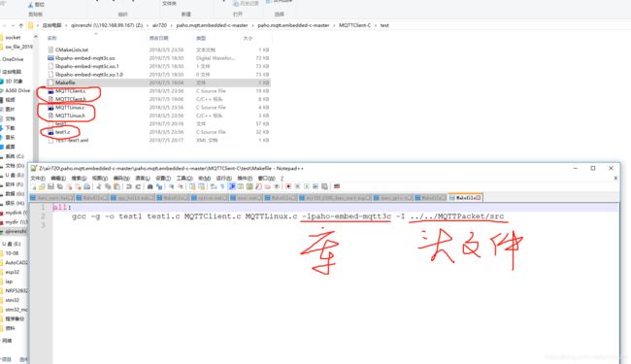The height and width of the screenshot is (364, 631).
Task: Sort files by the 修改日期 column header
Action: coord(159,38)
